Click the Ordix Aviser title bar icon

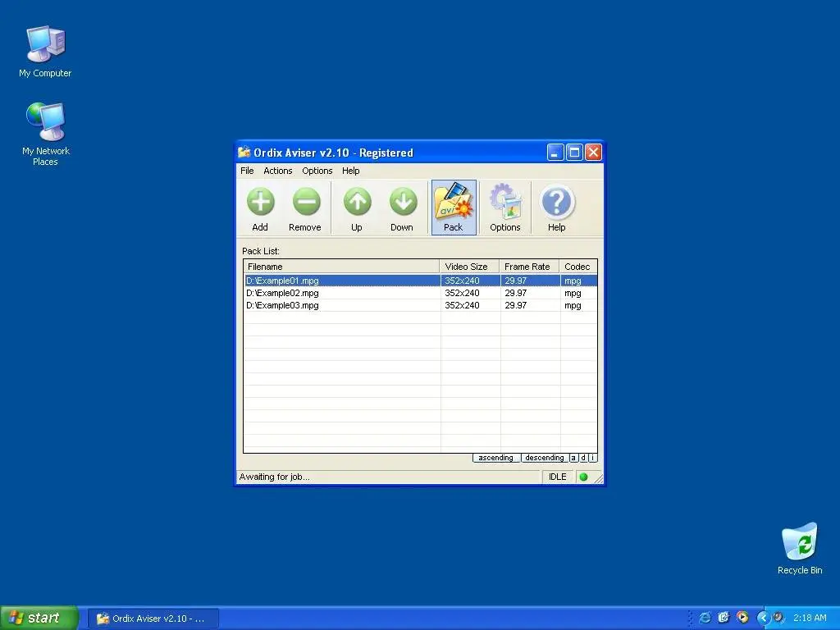click(244, 153)
